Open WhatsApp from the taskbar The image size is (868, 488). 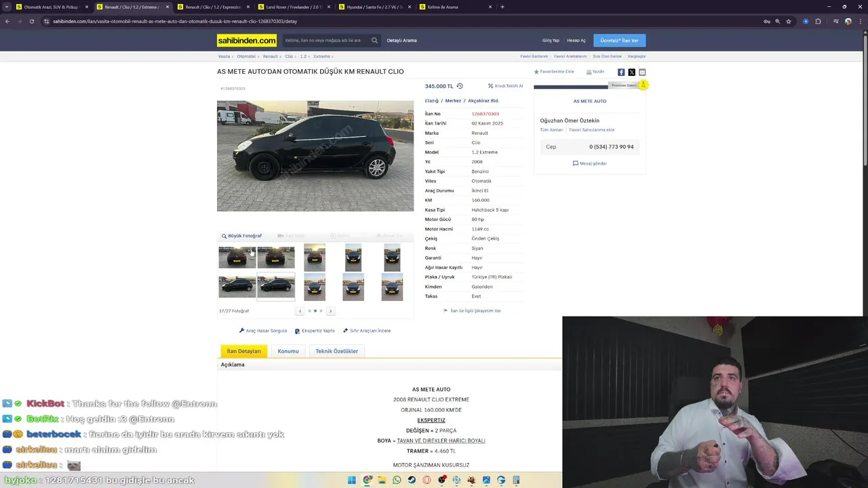(x=397, y=480)
